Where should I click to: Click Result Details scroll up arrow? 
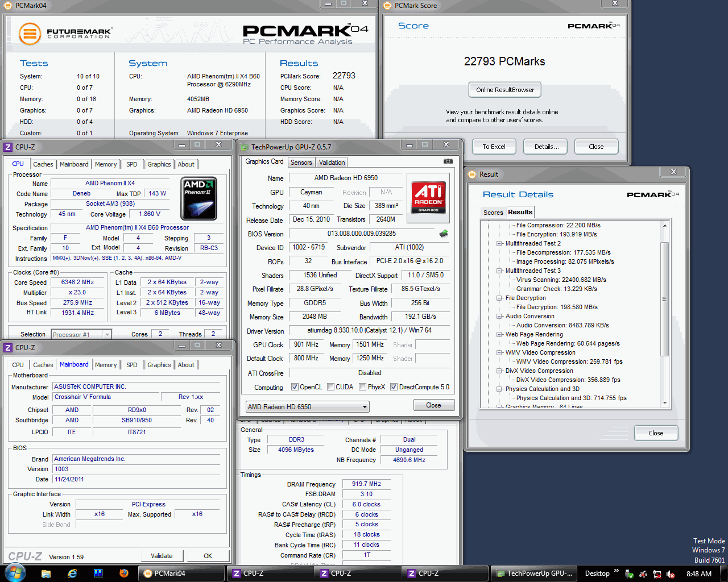[664, 226]
